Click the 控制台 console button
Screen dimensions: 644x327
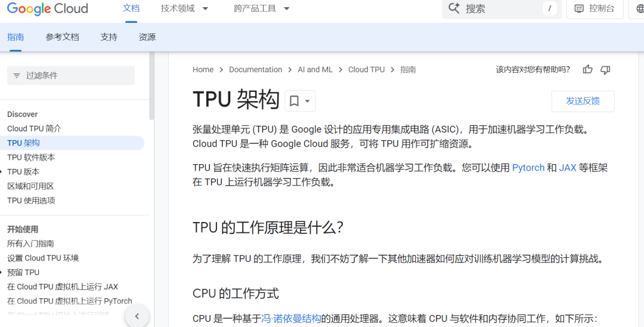coord(595,8)
